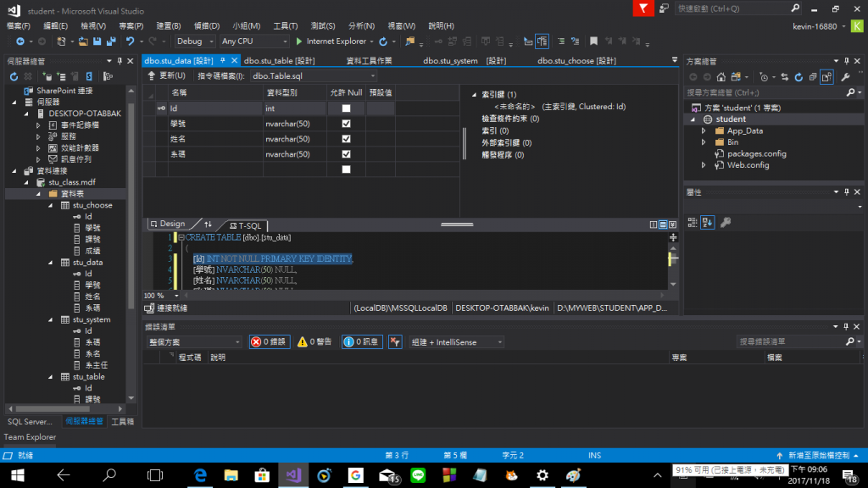Click the Property Pages wrench in Properties panel
Image resolution: width=868 pixels, height=488 pixels.
point(726,223)
